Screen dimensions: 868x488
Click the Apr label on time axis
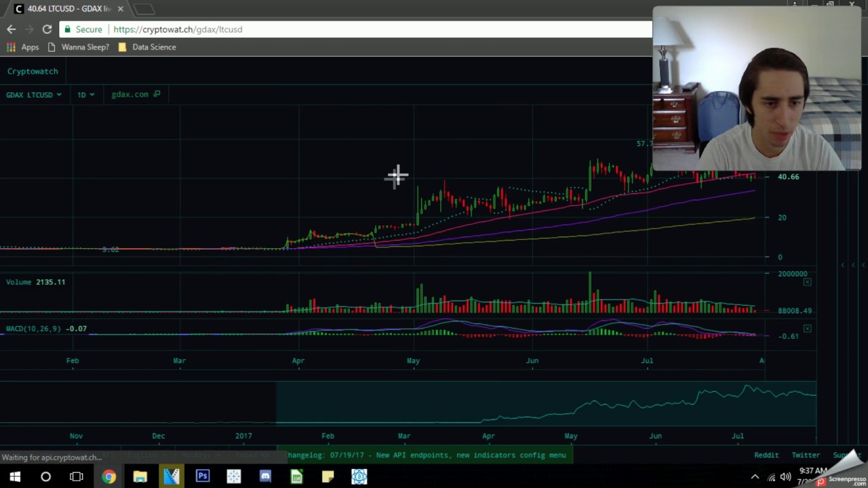tap(298, 361)
